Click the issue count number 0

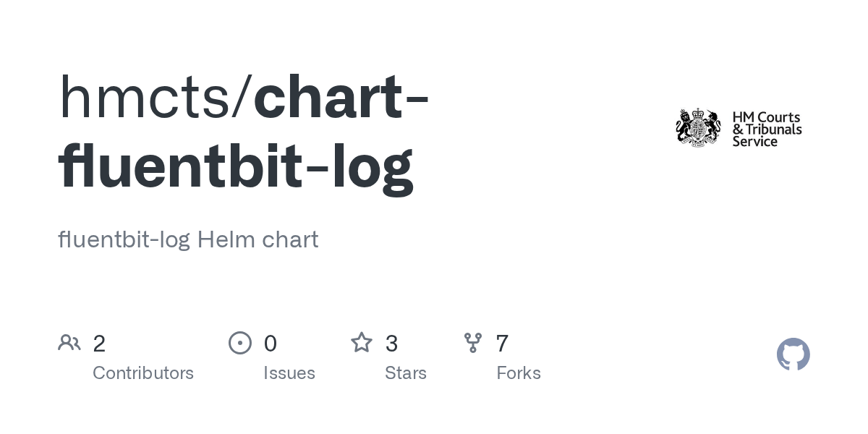pos(270,344)
